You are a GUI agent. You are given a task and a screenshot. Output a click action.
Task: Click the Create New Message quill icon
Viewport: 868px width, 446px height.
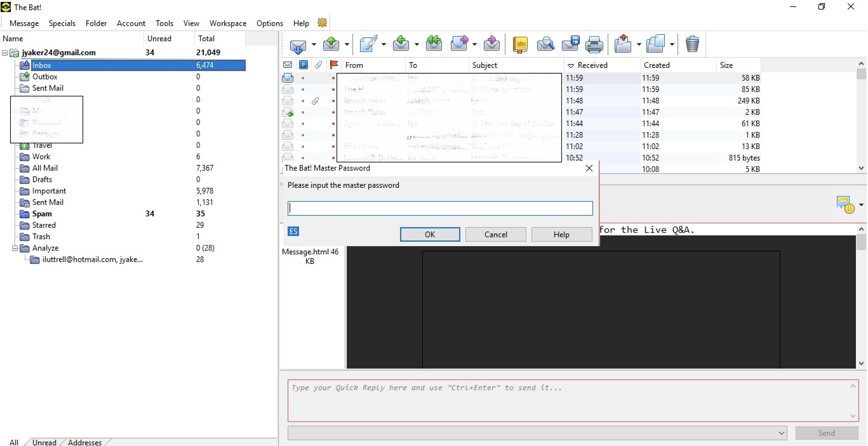pyautogui.click(x=368, y=44)
